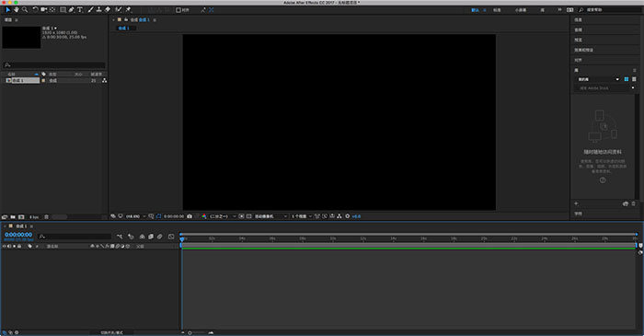Switch Libraries panel to list view
Image resolution: width=644 pixels, height=336 pixels.
point(634,79)
